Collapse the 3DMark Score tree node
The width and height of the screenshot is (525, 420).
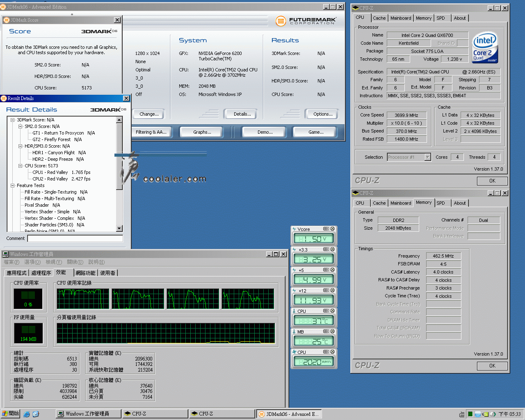13,120
